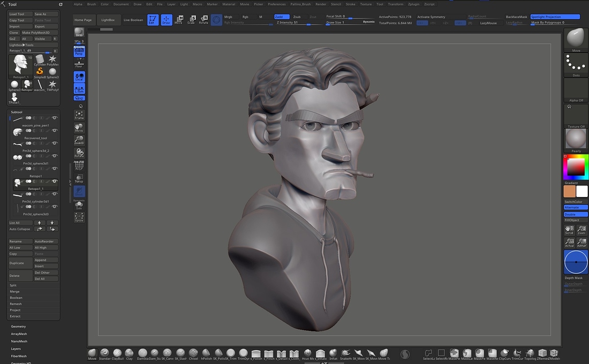
Task: Click the Xpose icon
Action: click(x=79, y=217)
